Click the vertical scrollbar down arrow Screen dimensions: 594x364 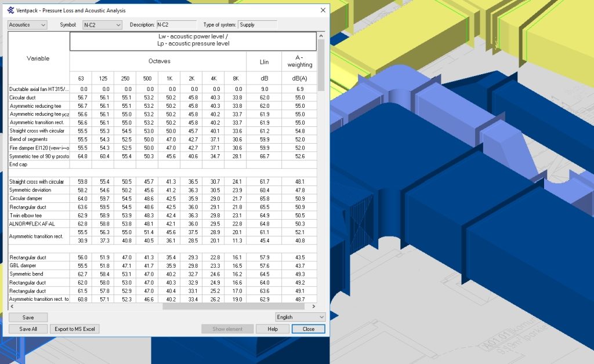point(321,299)
